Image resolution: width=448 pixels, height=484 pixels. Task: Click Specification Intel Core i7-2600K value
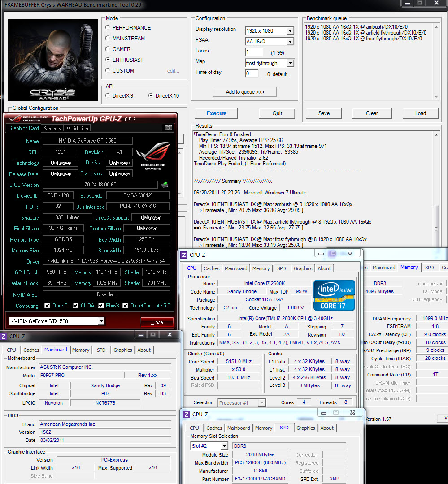click(x=286, y=318)
